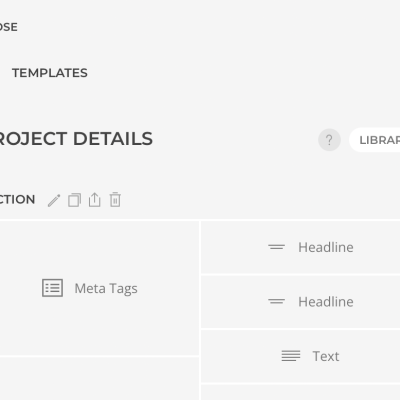
Task: Click the Text block's paragraph icon
Action: 291,356
